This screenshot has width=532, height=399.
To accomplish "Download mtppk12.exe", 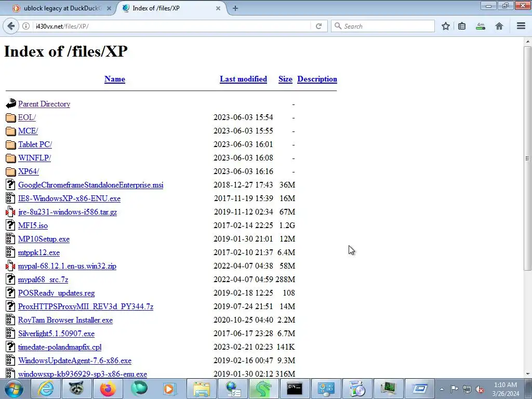I will click(38, 253).
